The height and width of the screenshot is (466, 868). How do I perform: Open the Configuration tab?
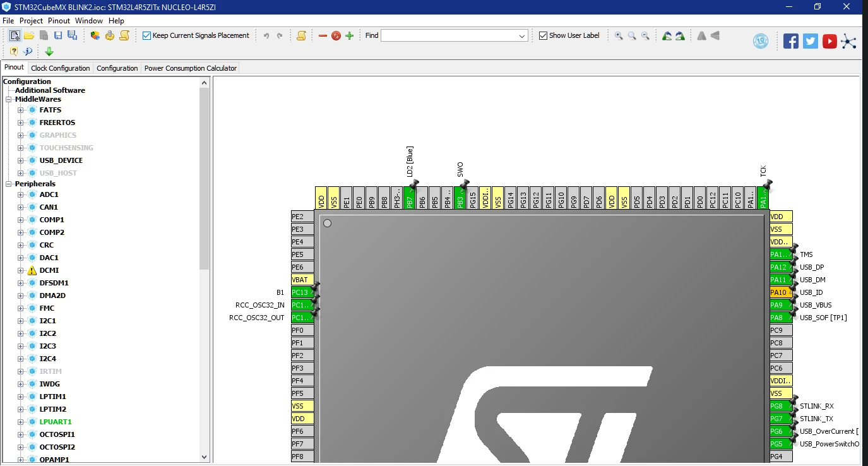click(117, 68)
